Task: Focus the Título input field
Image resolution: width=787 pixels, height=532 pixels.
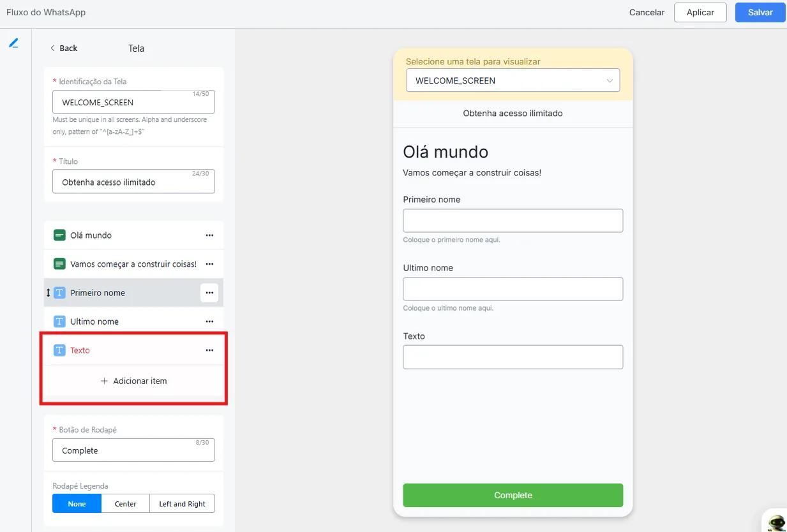Action: 133,182
